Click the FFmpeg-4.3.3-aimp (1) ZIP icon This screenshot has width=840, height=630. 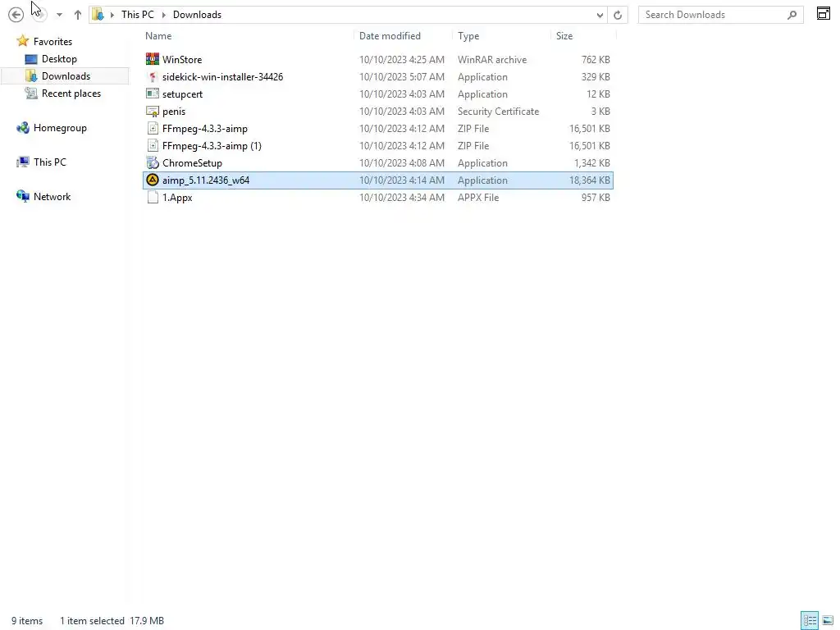153,145
